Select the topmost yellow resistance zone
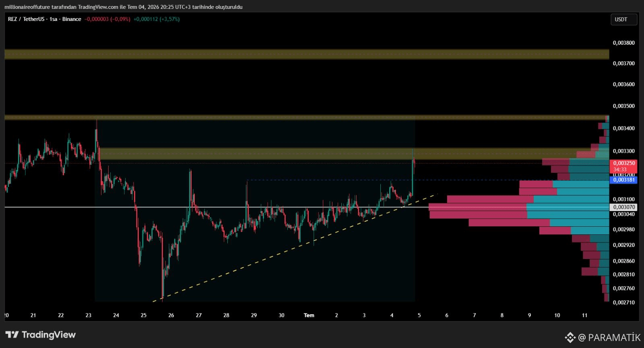This screenshot has width=644, height=348. [x=307, y=54]
